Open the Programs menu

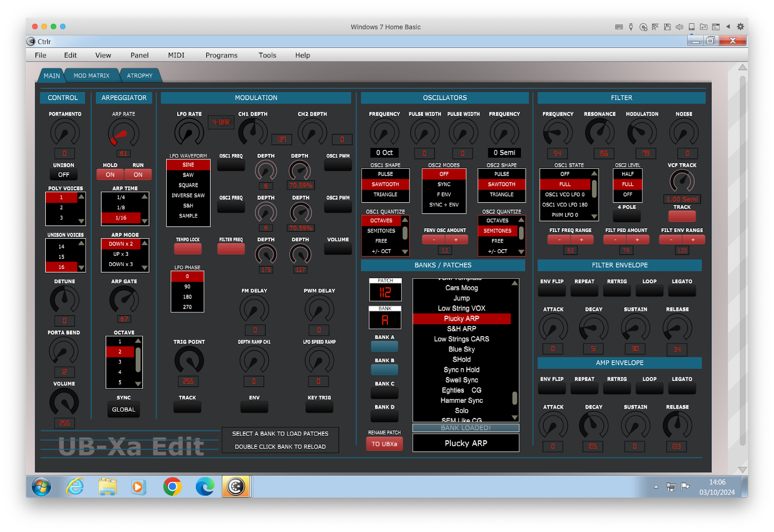pyautogui.click(x=221, y=55)
